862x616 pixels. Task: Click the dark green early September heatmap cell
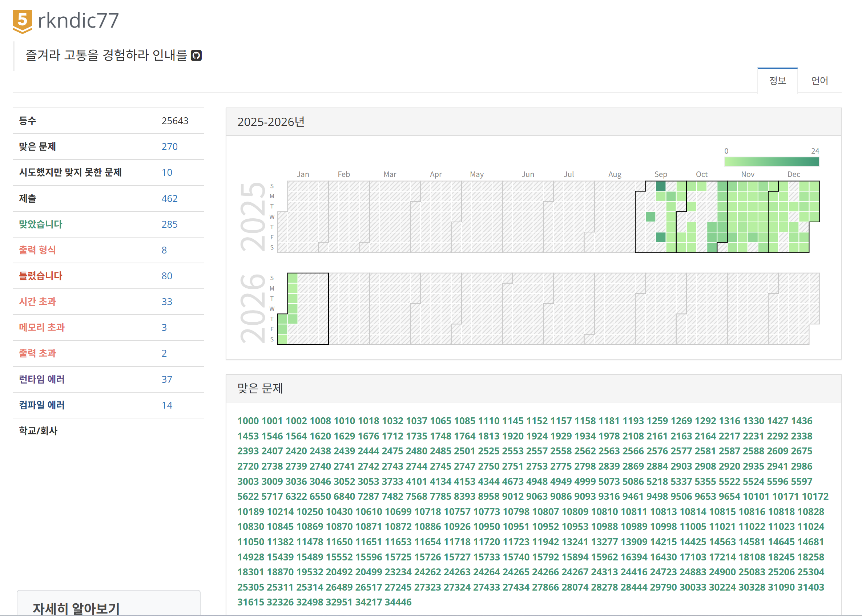(x=661, y=186)
